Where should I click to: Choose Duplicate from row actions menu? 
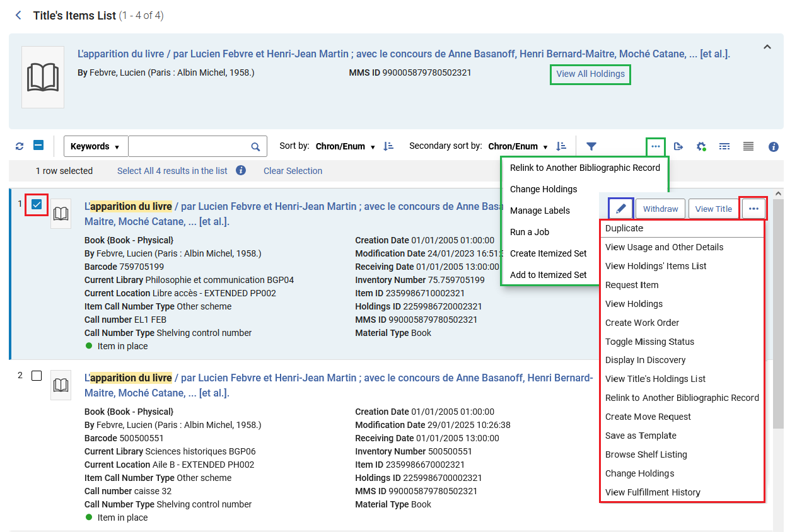click(682, 228)
